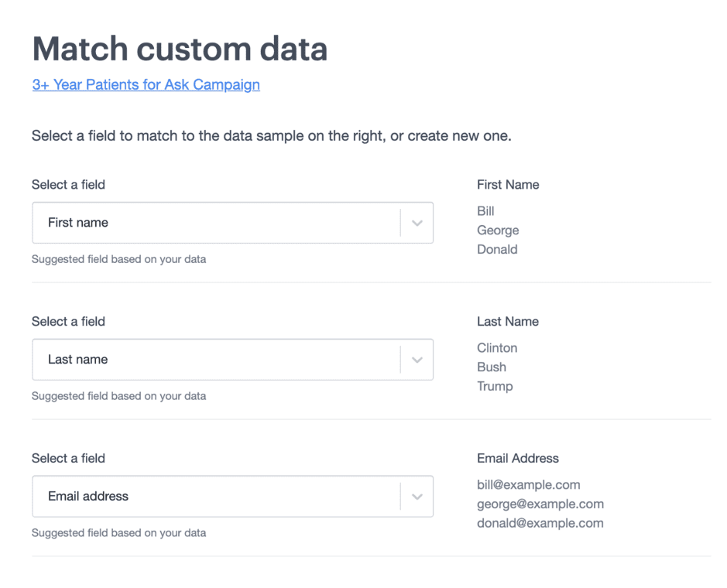Click the sample value George
This screenshot has height=588, width=727.
click(x=498, y=231)
